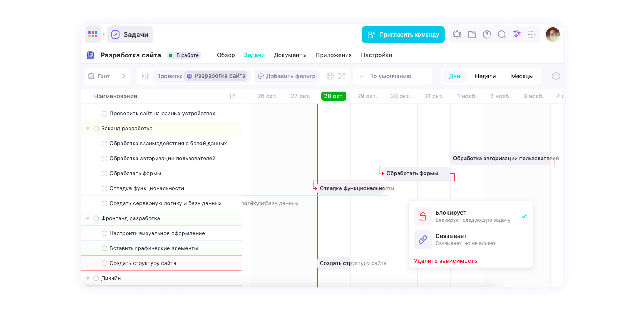Viewport: 644px width, 312px height.
Task: Open the apps grid icon
Action: click(x=532, y=35)
